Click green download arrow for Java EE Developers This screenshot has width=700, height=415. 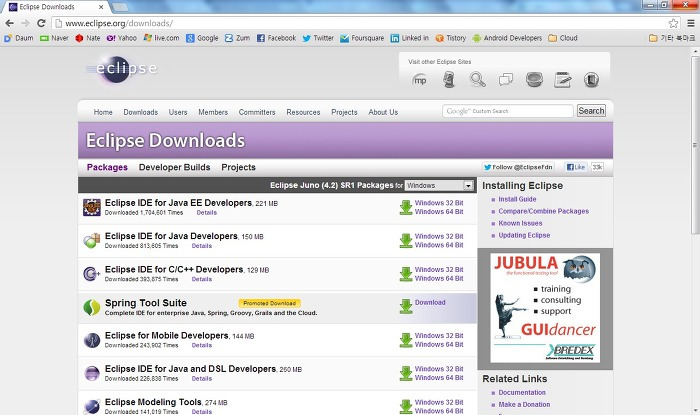click(x=406, y=208)
